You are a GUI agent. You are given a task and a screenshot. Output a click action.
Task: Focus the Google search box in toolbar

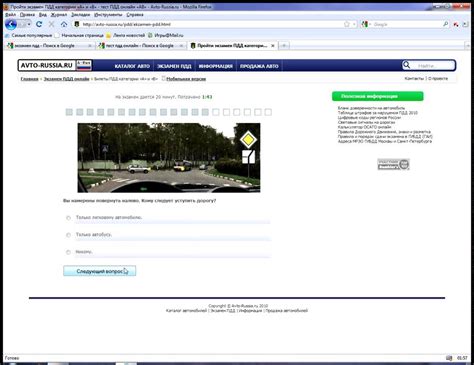[407, 24]
